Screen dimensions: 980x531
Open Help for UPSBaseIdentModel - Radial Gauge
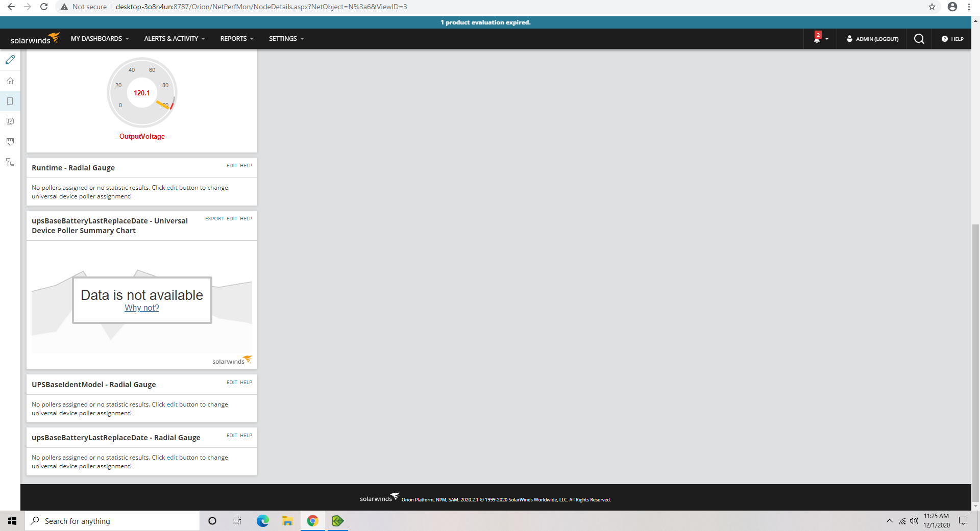246,383
